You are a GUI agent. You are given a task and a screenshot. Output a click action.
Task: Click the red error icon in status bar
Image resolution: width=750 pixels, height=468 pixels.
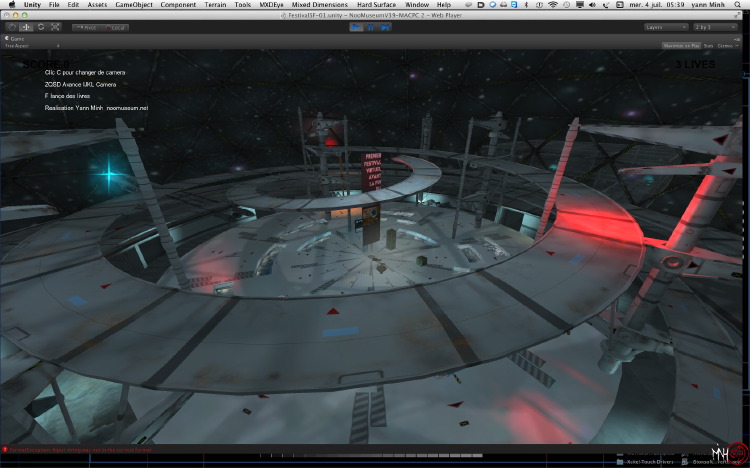pos(5,450)
